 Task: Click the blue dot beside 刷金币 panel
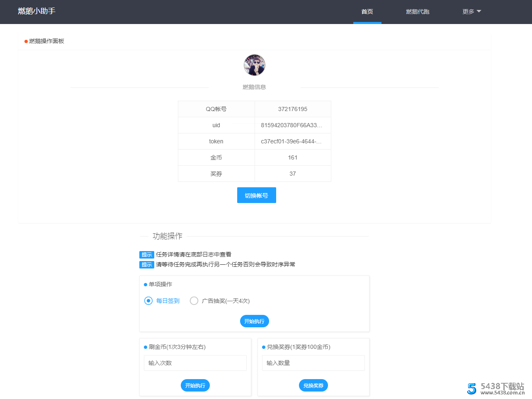(x=145, y=347)
